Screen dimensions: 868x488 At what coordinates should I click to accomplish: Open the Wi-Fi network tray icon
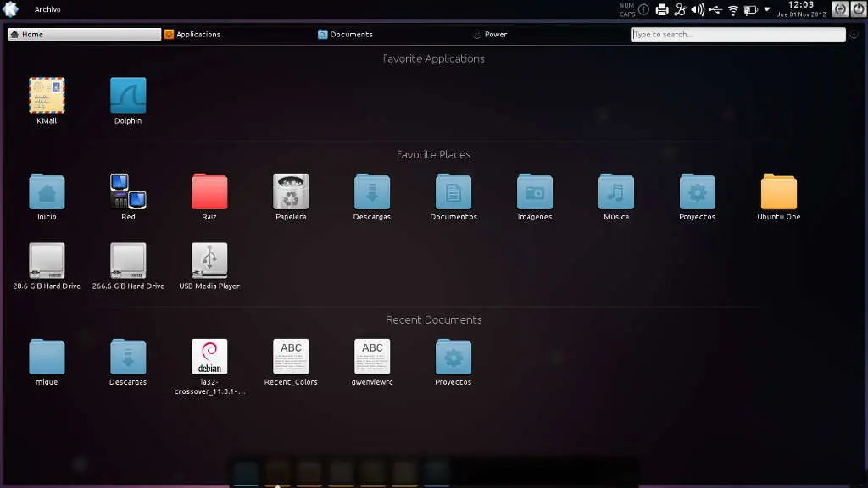click(x=733, y=10)
